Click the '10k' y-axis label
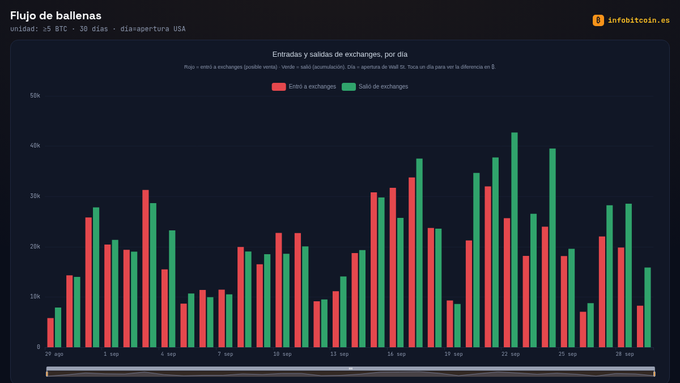680x383 pixels. [x=35, y=297]
